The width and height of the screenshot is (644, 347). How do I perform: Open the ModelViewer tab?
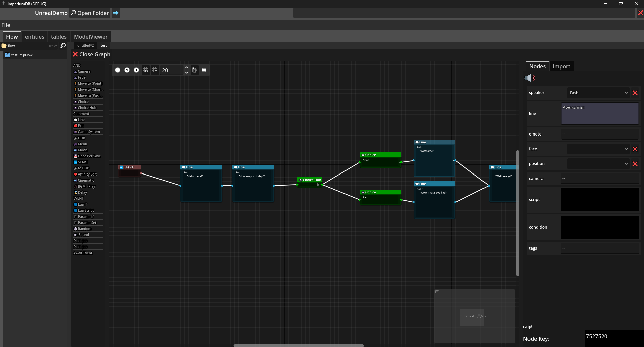tap(91, 37)
